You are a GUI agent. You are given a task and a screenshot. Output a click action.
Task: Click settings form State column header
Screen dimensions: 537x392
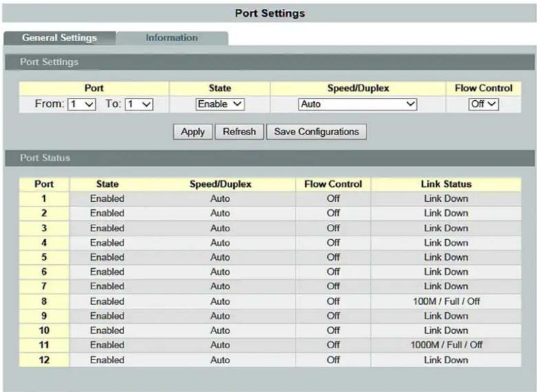pos(220,88)
